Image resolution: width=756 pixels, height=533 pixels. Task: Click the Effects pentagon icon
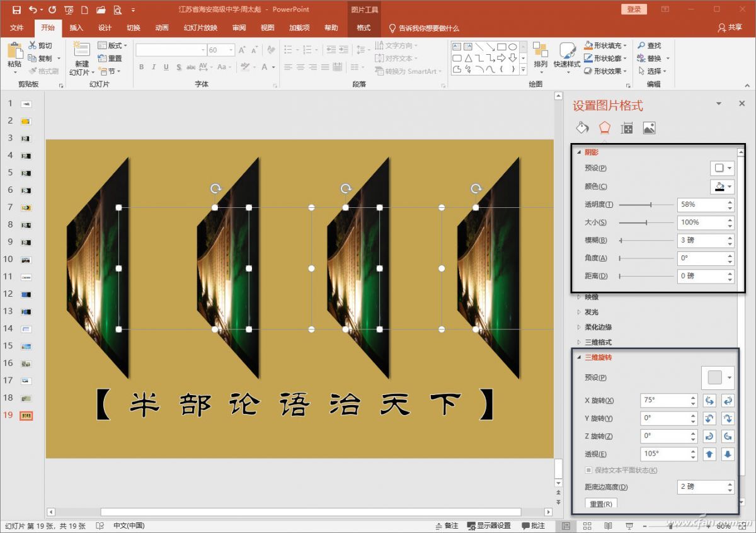(605, 127)
